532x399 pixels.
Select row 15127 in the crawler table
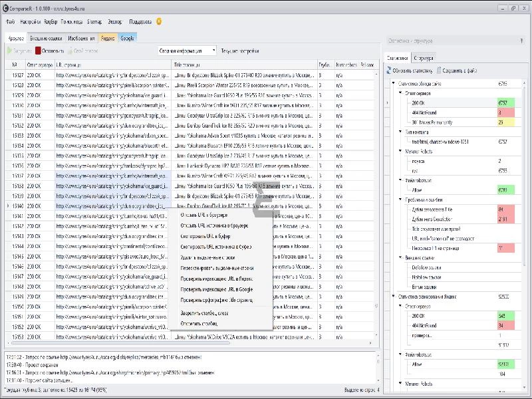click(x=190, y=75)
